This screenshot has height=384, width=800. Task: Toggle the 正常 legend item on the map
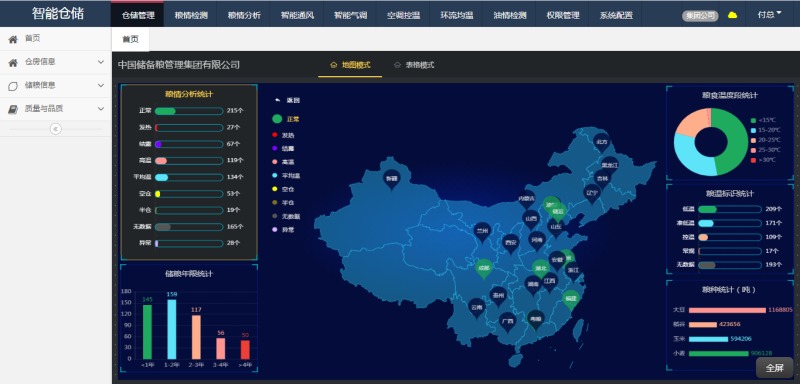click(286, 119)
